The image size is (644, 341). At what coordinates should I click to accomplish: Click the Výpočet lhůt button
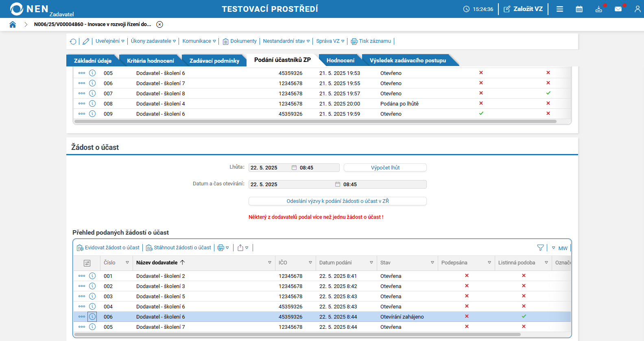click(x=385, y=167)
